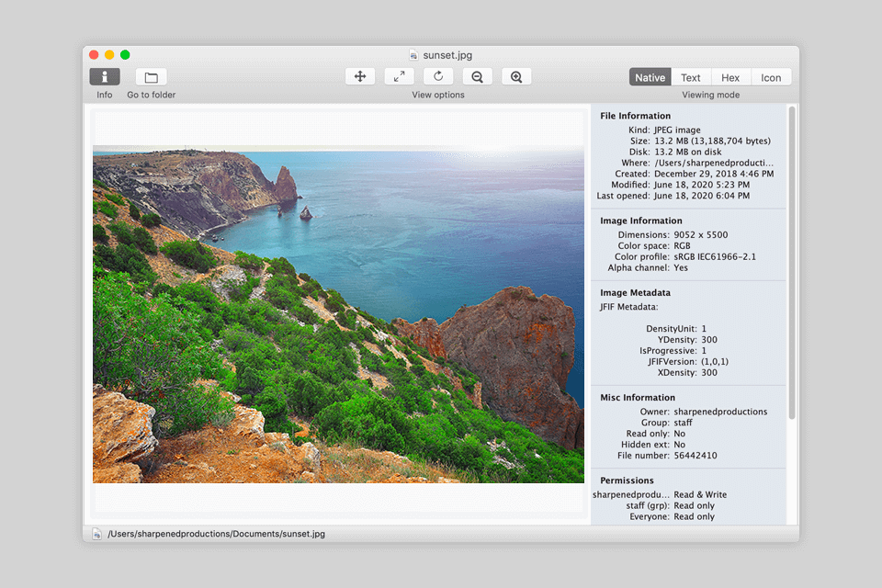Minimize the window with the yellow button

[109, 54]
